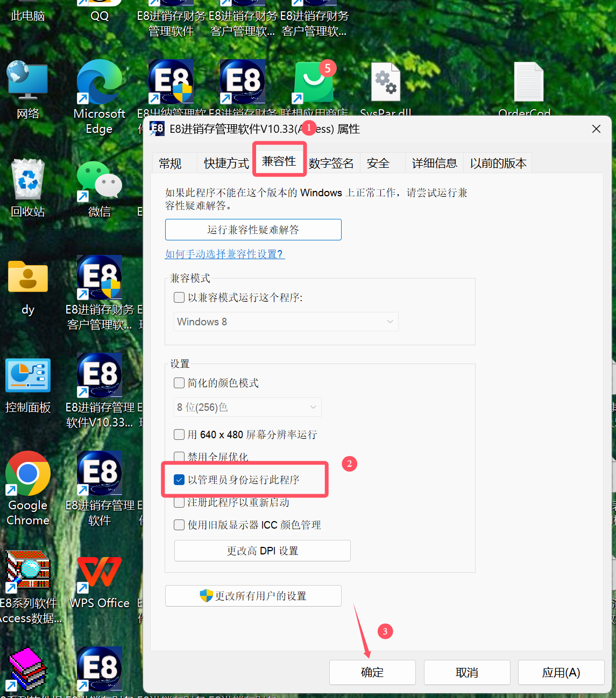Image resolution: width=616 pixels, height=698 pixels.
Task: Select the E8进销存管理软件V10.33 desktop shortcut
Action: 100,375
